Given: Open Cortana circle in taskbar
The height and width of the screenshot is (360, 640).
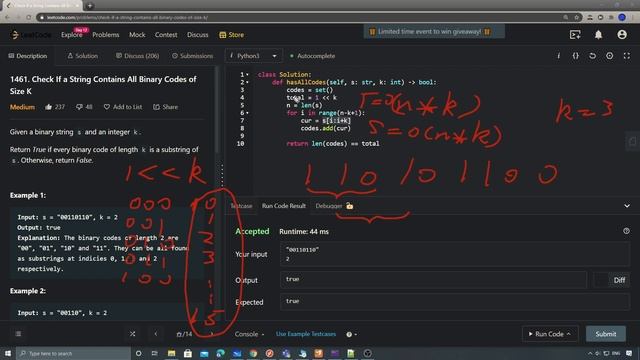Looking at the screenshot, I should coord(139,353).
